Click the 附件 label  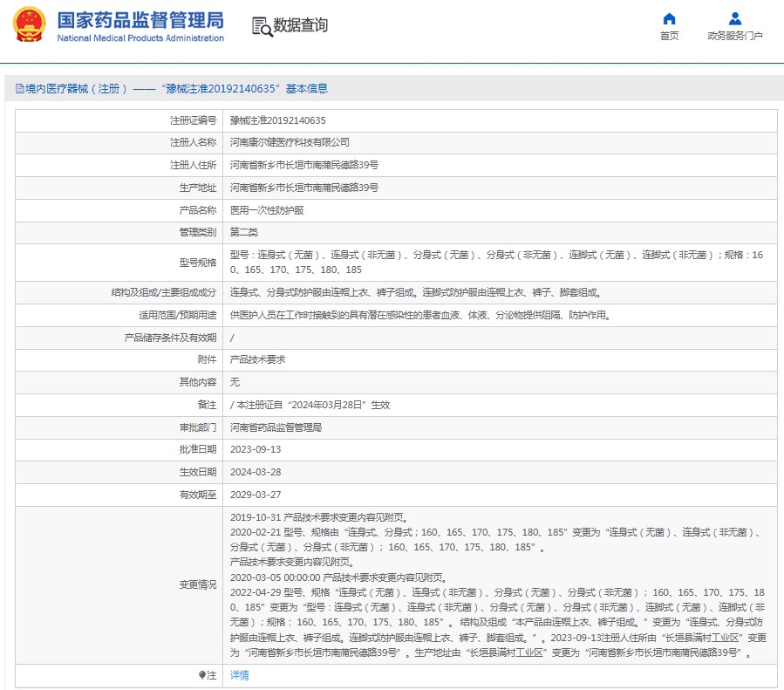pos(207,359)
